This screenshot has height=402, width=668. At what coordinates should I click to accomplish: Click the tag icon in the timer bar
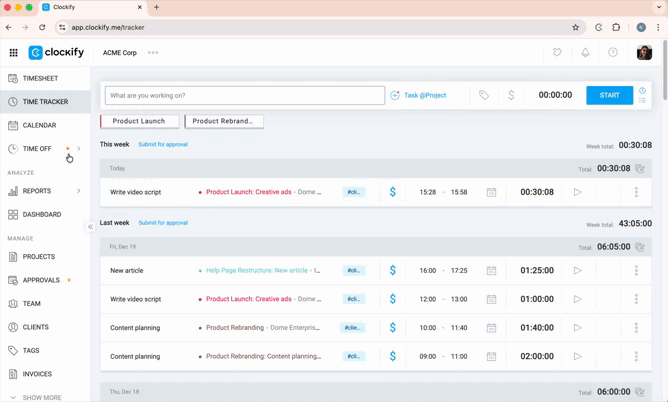tap(484, 95)
